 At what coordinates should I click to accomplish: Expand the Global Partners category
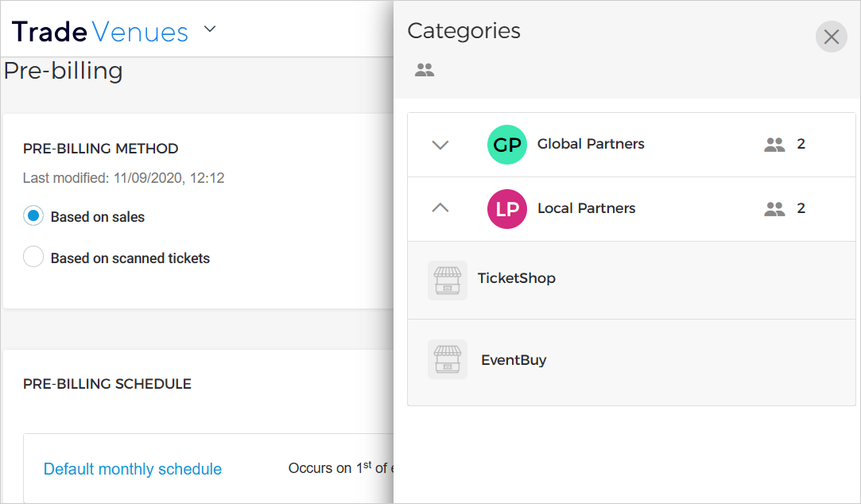pyautogui.click(x=440, y=145)
